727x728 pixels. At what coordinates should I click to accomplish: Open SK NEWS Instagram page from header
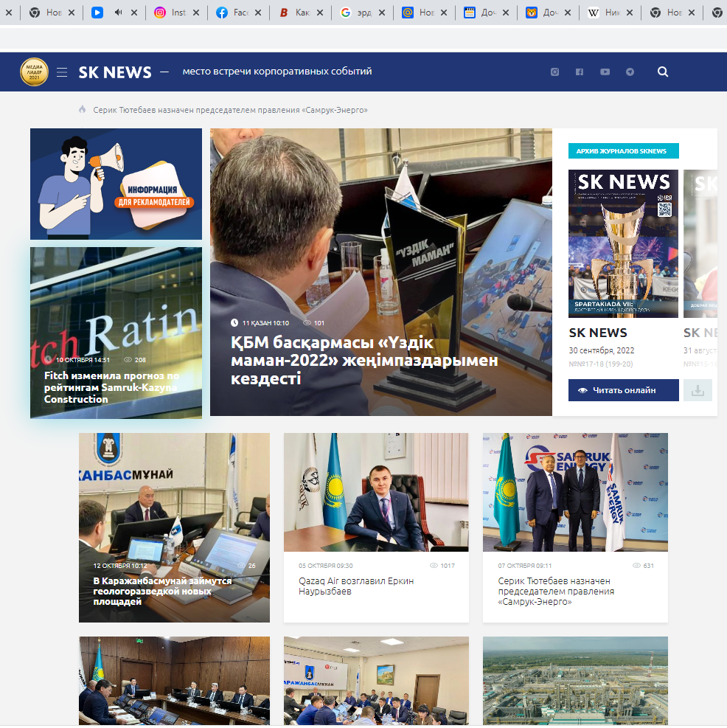click(x=554, y=72)
